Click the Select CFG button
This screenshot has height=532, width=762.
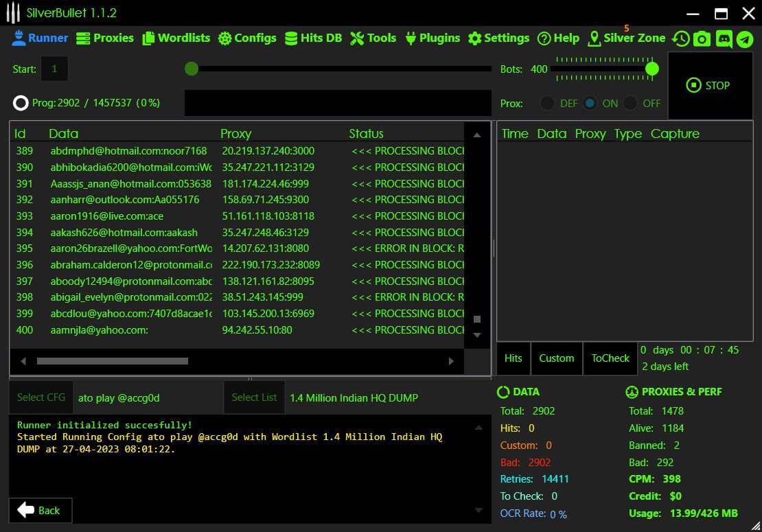click(x=41, y=397)
